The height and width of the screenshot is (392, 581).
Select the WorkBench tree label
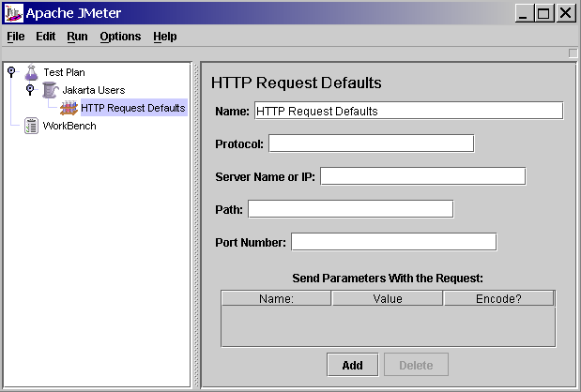[69, 126]
